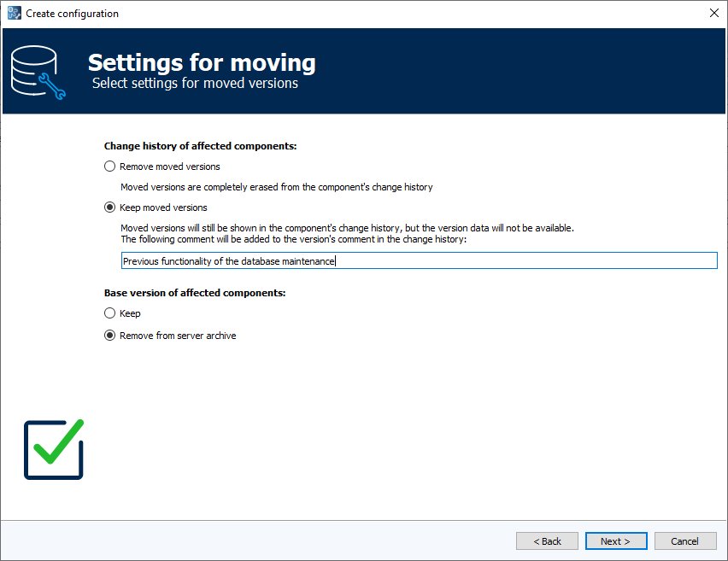Click the Change history of affected components label
The image size is (728, 561).
200,145
